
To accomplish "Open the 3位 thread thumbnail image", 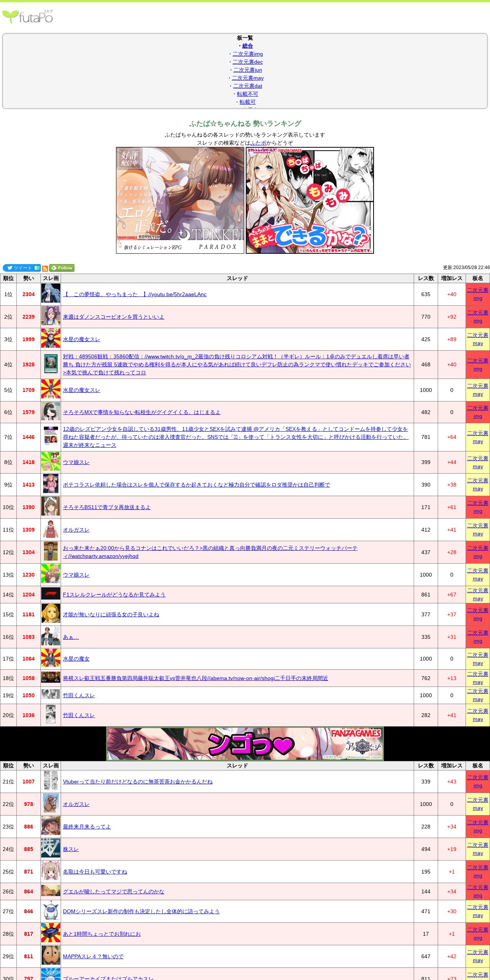I will [51, 338].
